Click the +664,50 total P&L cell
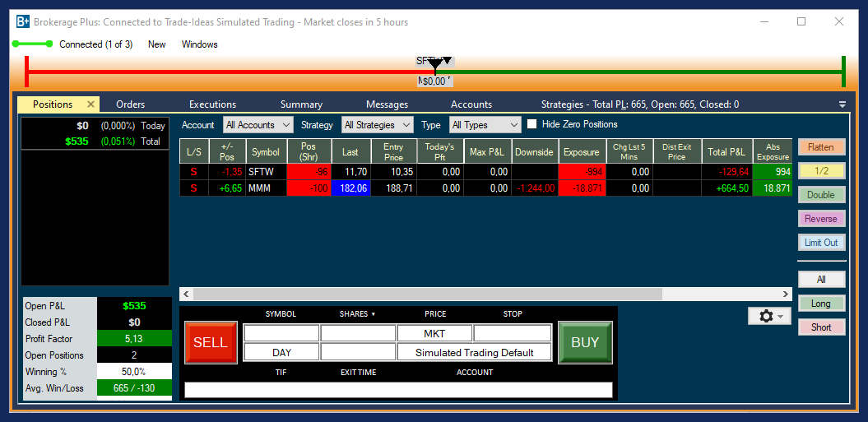Screen dimensions: 868x422 point(726,188)
